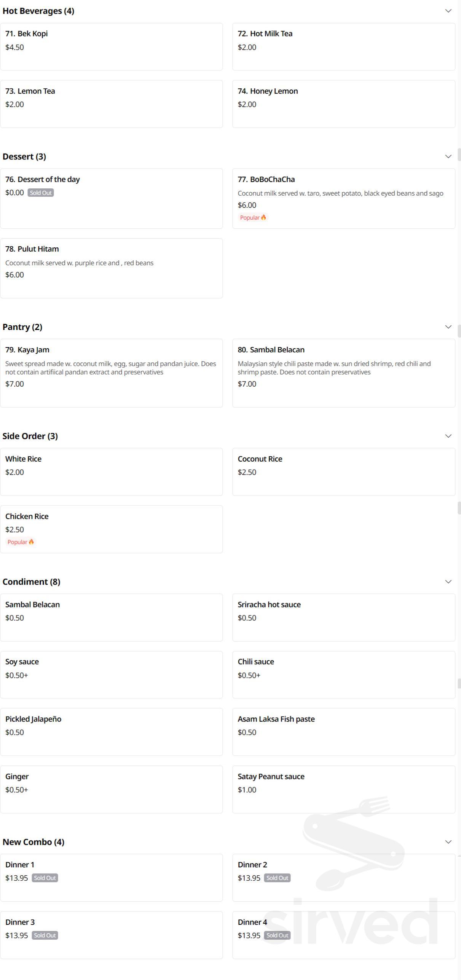
Task: Select the Satay Peanut sauce condiment
Action: tap(343, 789)
